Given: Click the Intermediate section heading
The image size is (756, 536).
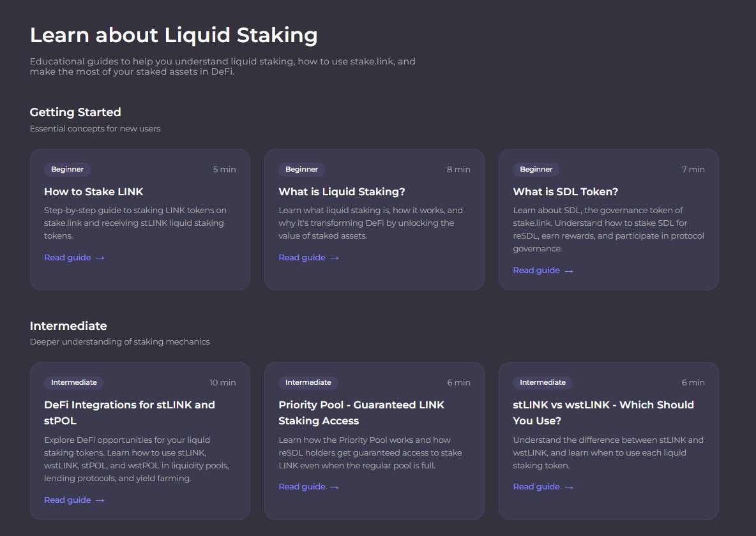Looking at the screenshot, I should [68, 326].
